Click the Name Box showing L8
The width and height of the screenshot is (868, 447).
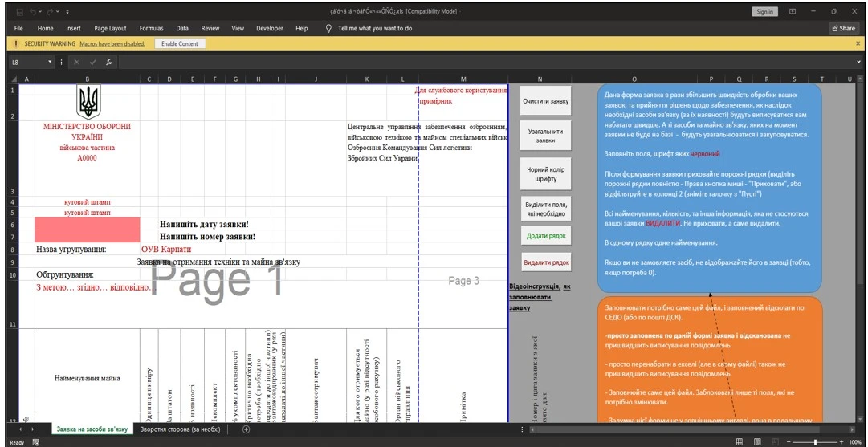tap(27, 63)
